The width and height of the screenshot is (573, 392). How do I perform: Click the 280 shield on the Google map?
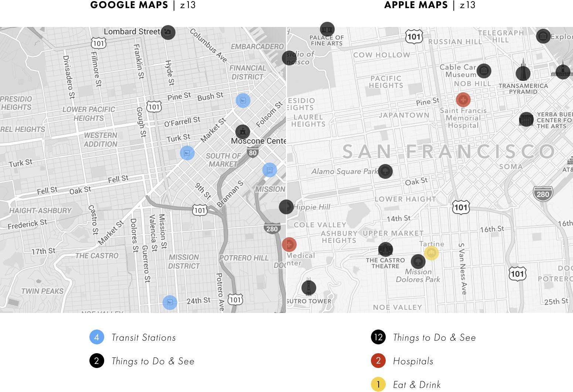(272, 228)
